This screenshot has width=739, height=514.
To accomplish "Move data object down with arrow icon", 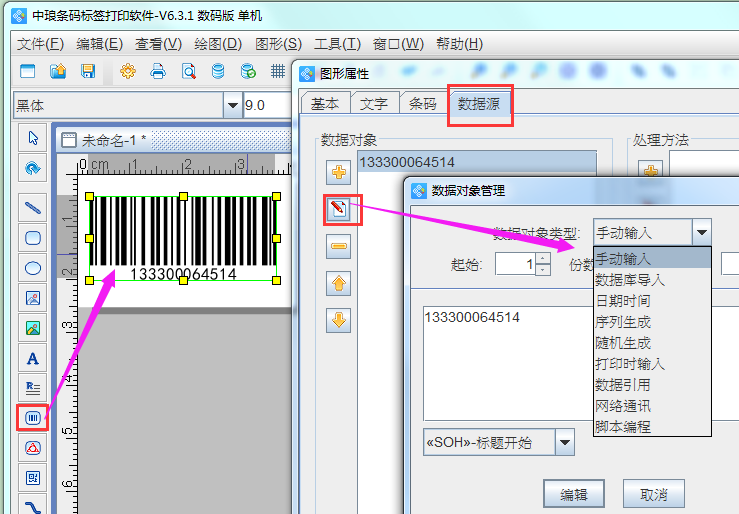I will coord(340,320).
